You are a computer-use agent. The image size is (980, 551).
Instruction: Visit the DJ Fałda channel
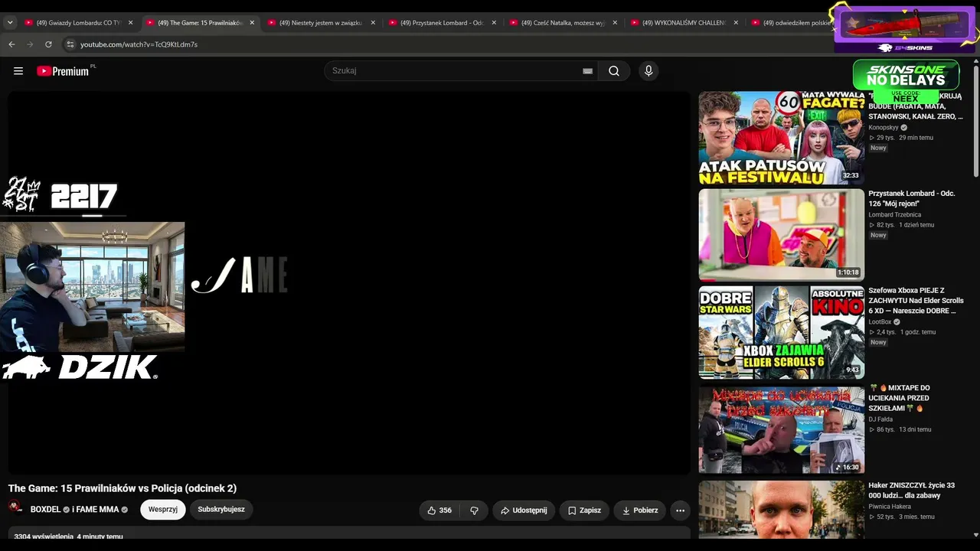point(881,419)
